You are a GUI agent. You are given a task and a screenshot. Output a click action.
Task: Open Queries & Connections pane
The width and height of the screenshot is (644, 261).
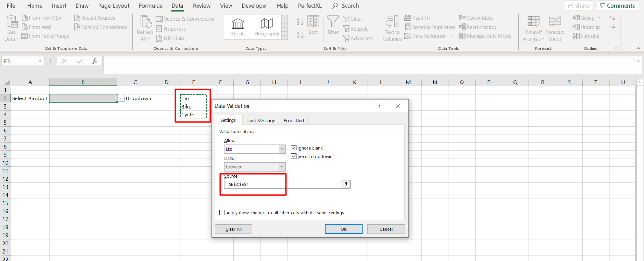[x=185, y=19]
